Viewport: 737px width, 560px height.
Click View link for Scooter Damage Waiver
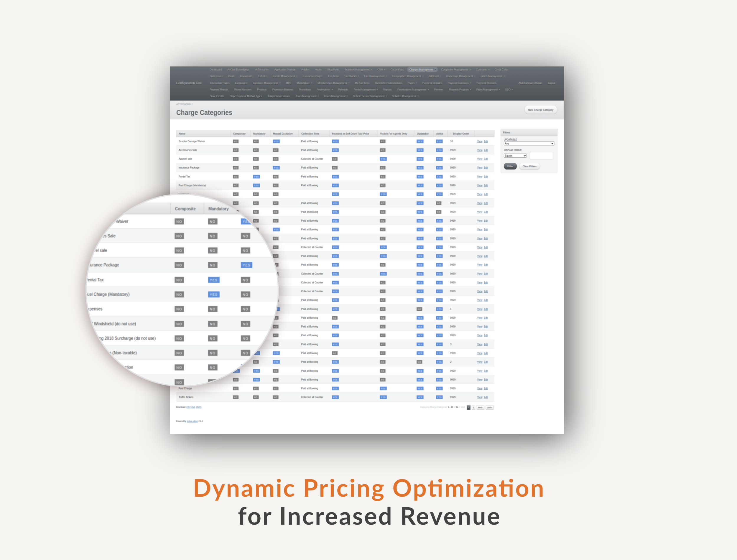(x=480, y=142)
